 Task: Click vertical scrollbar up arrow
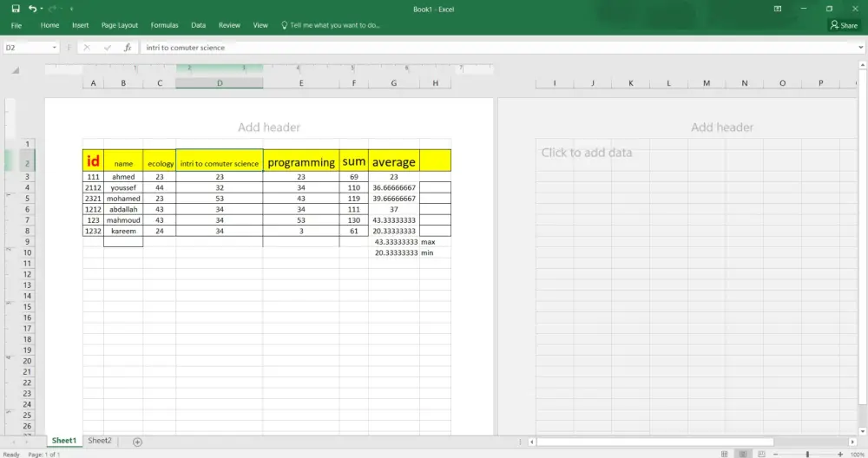pos(863,65)
